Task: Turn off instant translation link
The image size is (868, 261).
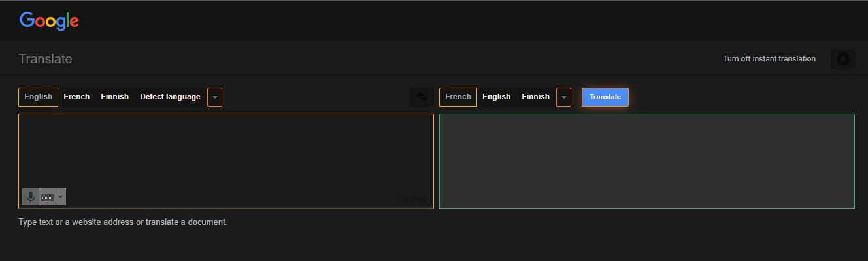Action: [x=769, y=59]
